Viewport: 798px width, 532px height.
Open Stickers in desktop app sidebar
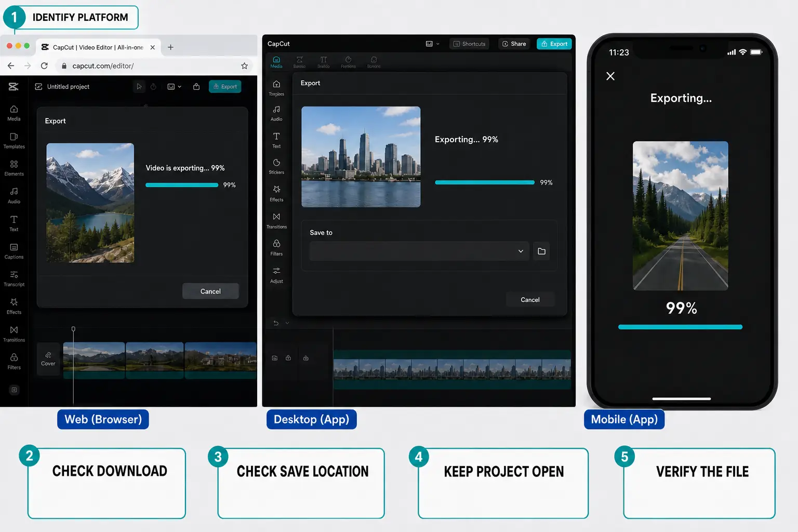pyautogui.click(x=276, y=167)
